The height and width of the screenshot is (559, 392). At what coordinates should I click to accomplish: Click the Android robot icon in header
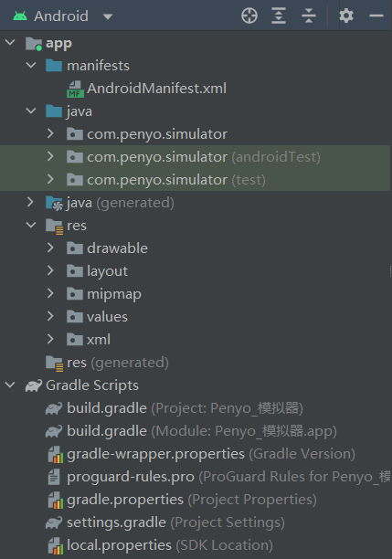click(20, 16)
